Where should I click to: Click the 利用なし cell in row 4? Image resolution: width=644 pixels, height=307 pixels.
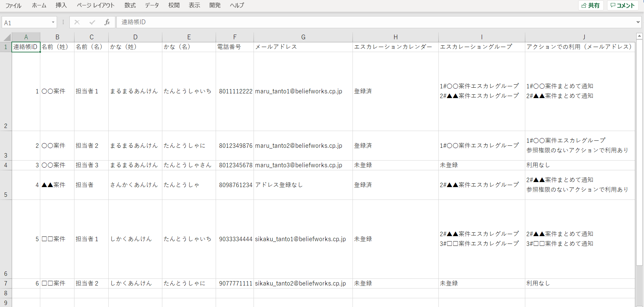[580, 165]
